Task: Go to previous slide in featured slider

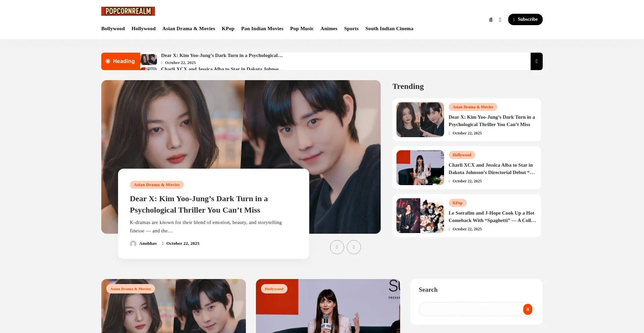Action: pyautogui.click(x=337, y=247)
